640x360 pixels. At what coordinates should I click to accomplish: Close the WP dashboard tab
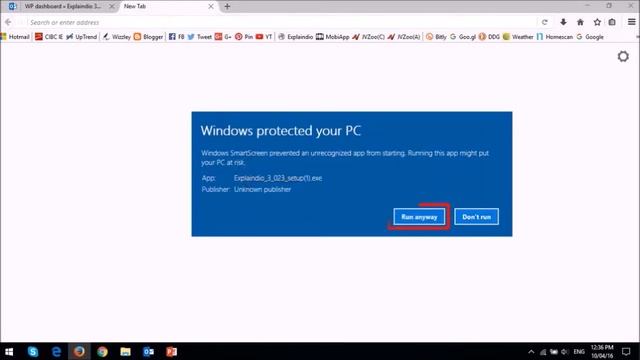pyautogui.click(x=111, y=6)
